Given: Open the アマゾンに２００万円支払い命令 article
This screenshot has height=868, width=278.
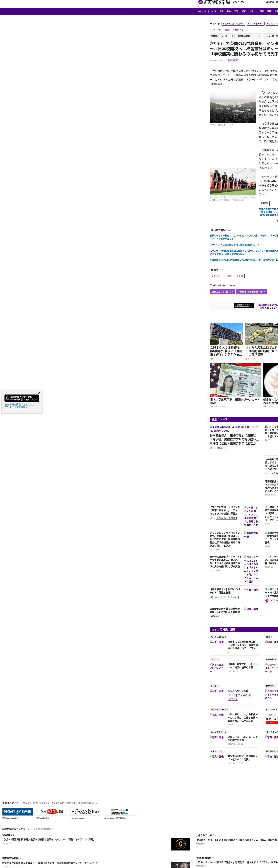Looking at the screenshot, I should click(x=225, y=539).
